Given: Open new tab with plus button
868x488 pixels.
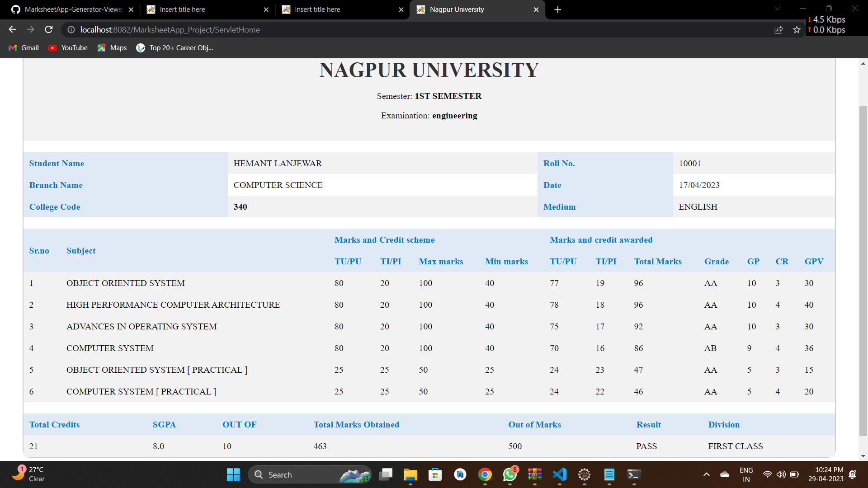Looking at the screenshot, I should 557,9.
